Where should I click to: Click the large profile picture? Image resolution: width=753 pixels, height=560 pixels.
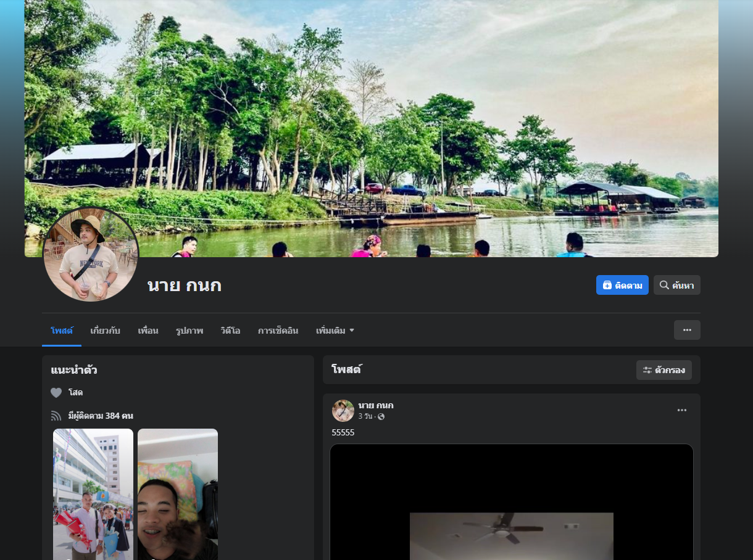point(91,254)
